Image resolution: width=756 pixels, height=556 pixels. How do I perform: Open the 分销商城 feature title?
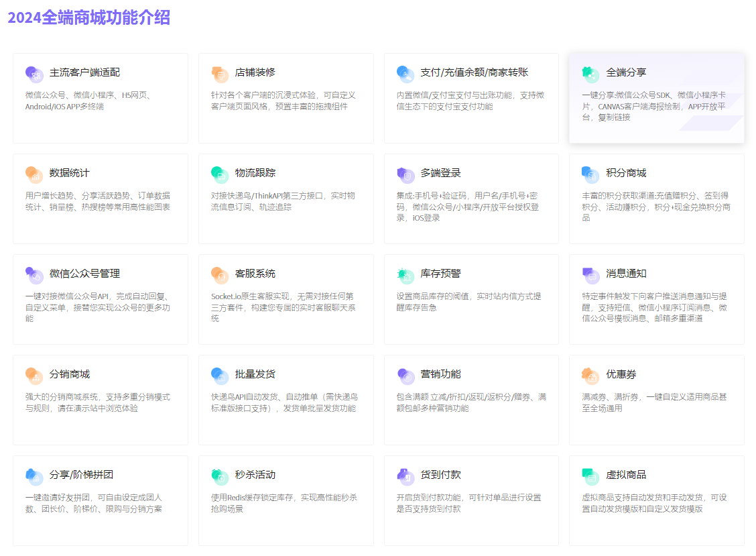tap(70, 374)
